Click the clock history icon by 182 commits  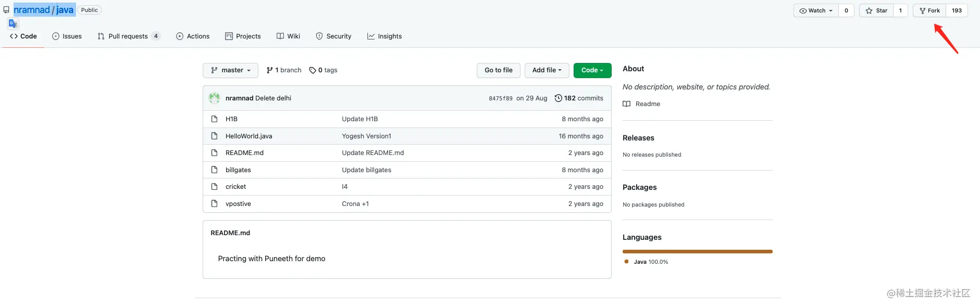[x=559, y=98]
